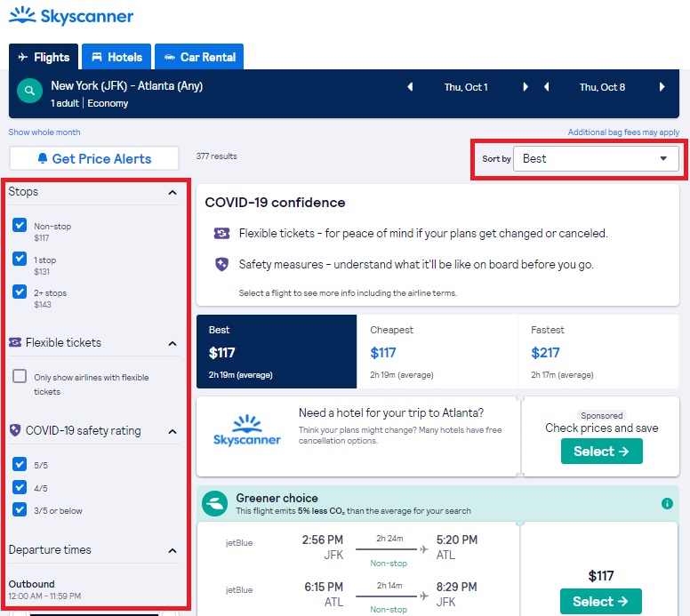690x616 pixels.
Task: Switch to the Flights tab
Action: click(44, 57)
